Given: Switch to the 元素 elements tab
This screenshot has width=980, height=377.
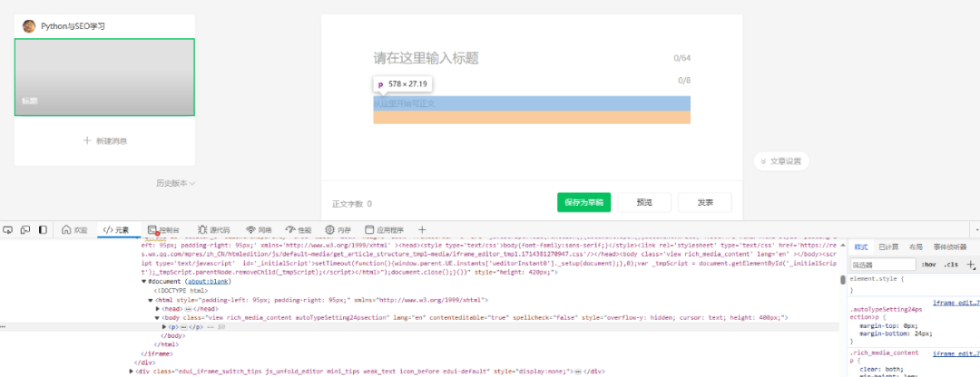Looking at the screenshot, I should [x=115, y=229].
